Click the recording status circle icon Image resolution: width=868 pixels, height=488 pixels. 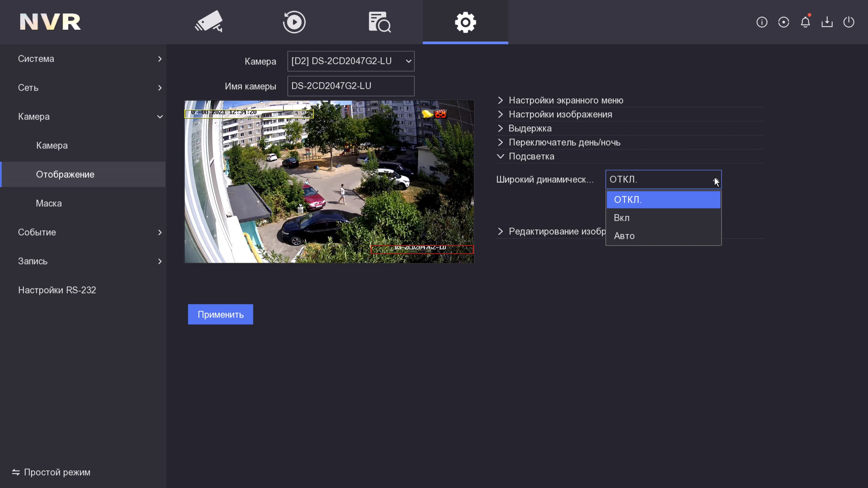point(784,22)
